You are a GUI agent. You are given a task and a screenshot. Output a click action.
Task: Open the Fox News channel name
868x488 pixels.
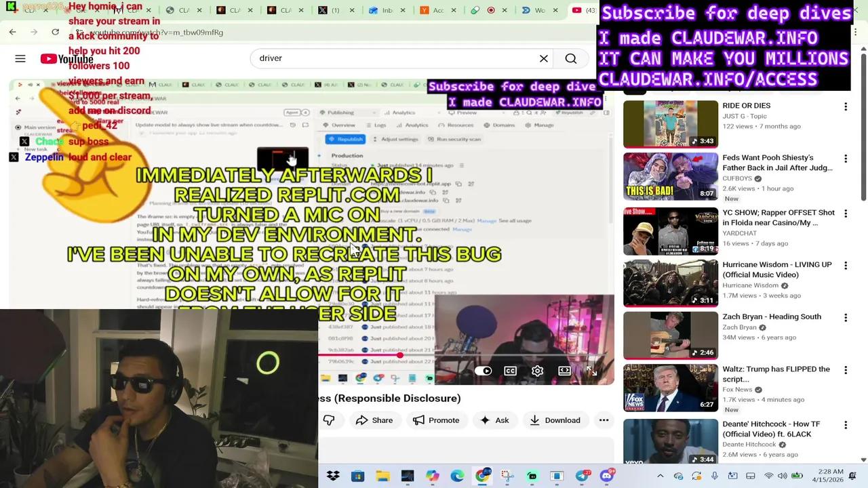tap(737, 390)
